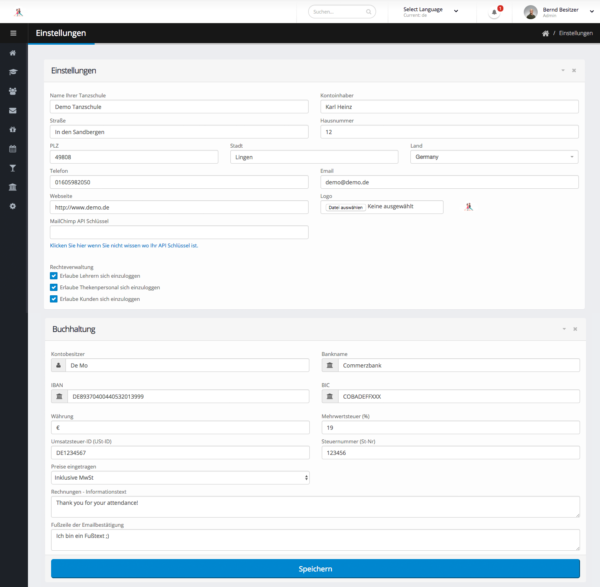Click the empty MailChimp API Schlüssel field
Screen dimensions: 600x587
179,232
